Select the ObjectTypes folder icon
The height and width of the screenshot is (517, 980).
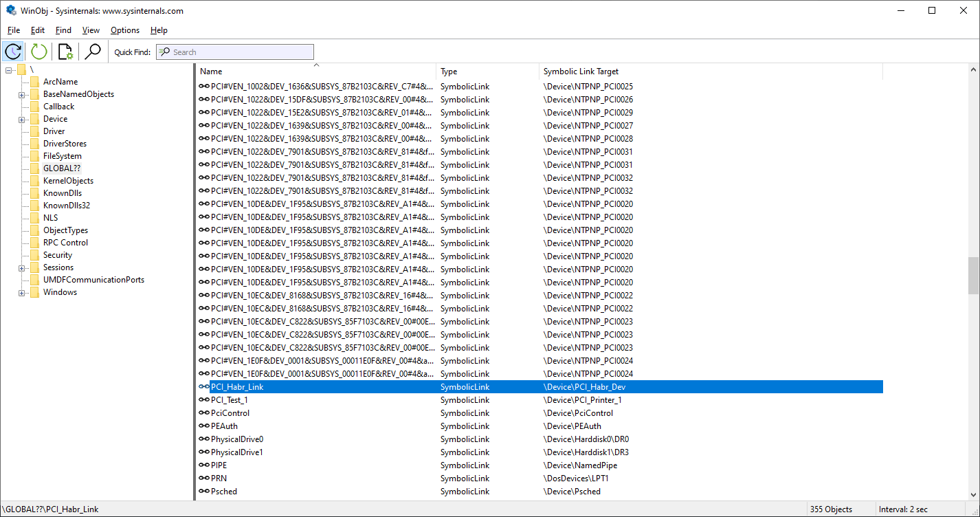34,230
